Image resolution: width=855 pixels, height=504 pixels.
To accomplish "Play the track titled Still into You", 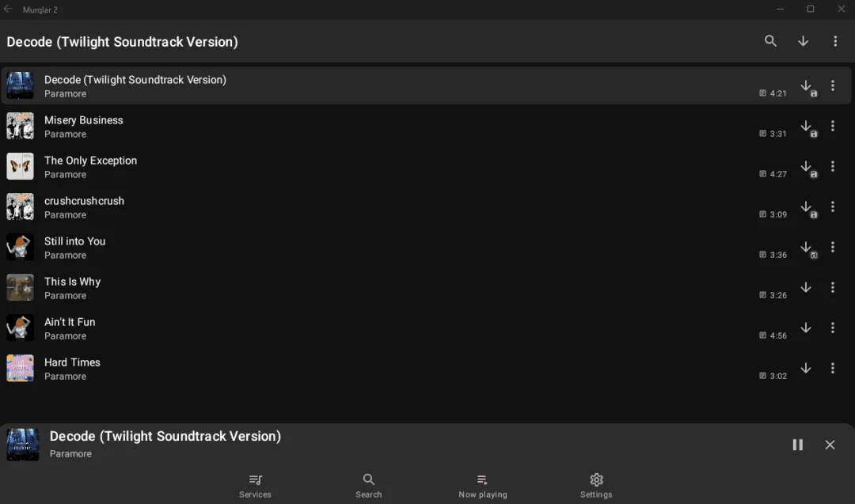I will [x=74, y=241].
